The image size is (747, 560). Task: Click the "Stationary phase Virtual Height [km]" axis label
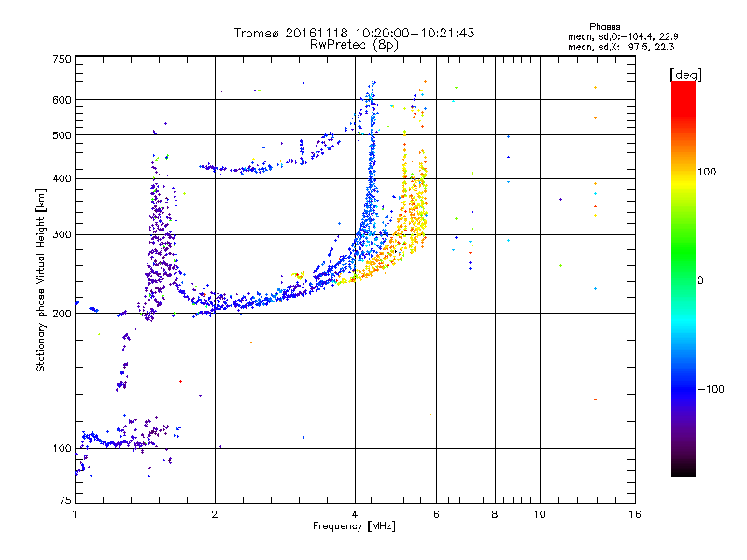point(41,280)
